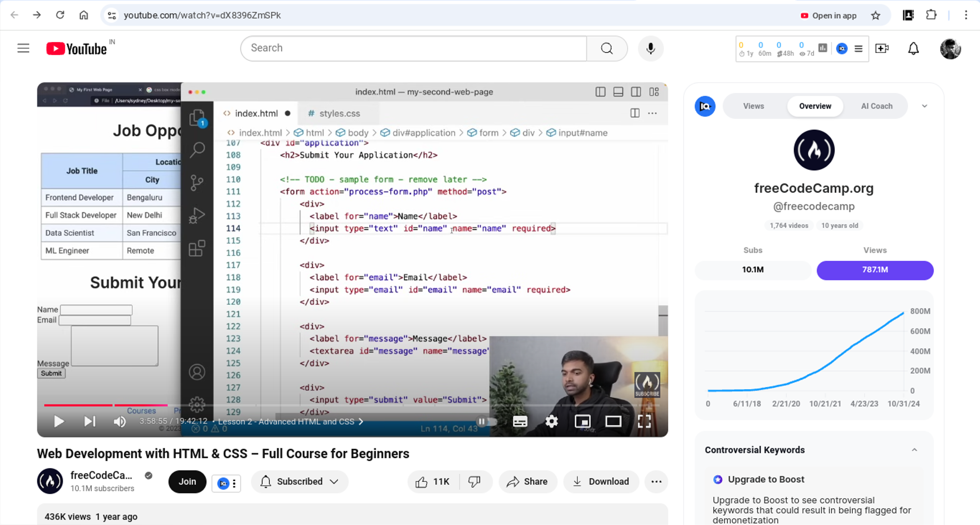Open chapter list: Lesson 2 - Advanced HTML and CSS
The image size is (980, 525).
click(x=290, y=421)
